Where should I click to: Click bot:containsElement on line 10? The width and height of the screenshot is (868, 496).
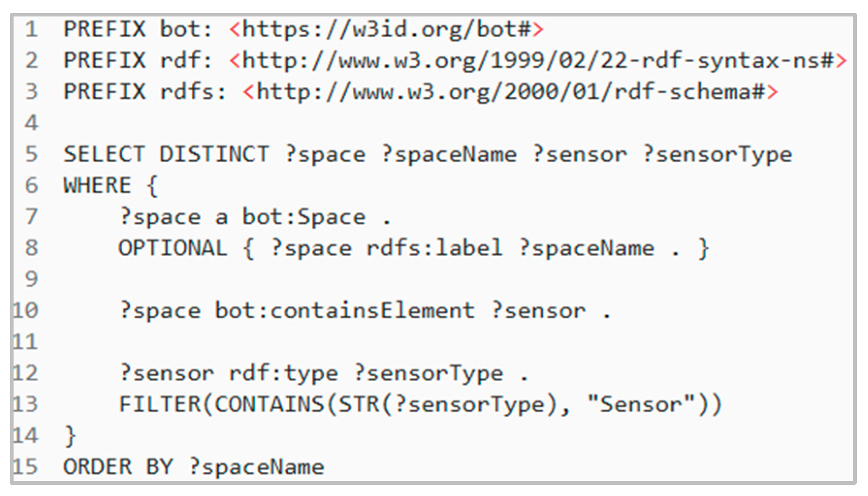click(345, 310)
